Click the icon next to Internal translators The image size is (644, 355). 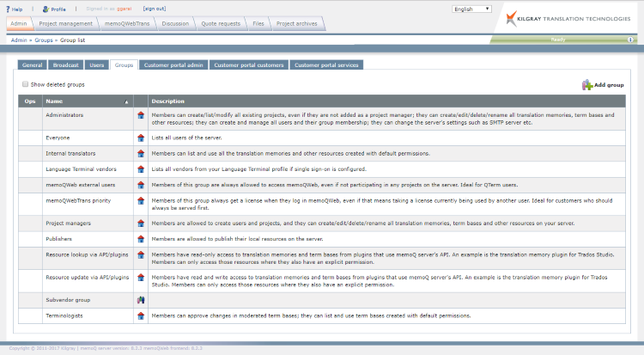[140, 152]
